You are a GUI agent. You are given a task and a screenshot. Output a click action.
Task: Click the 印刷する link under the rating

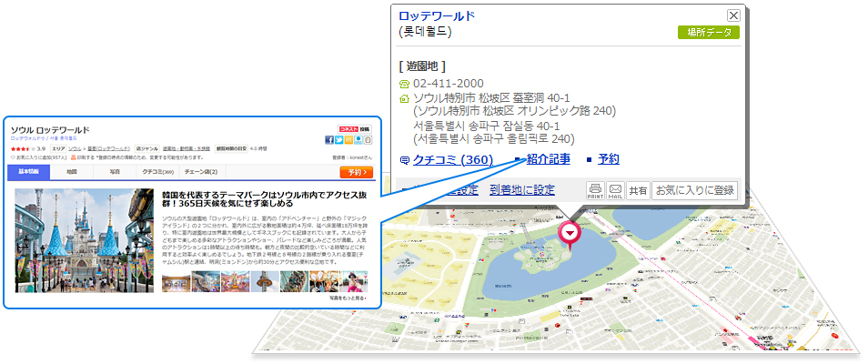point(81,157)
